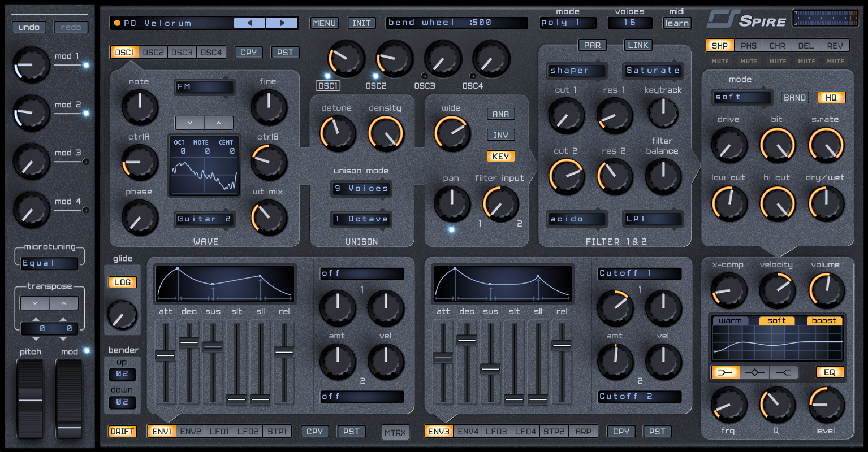The image size is (868, 452).
Task: Click the INIT button
Action: click(x=361, y=23)
